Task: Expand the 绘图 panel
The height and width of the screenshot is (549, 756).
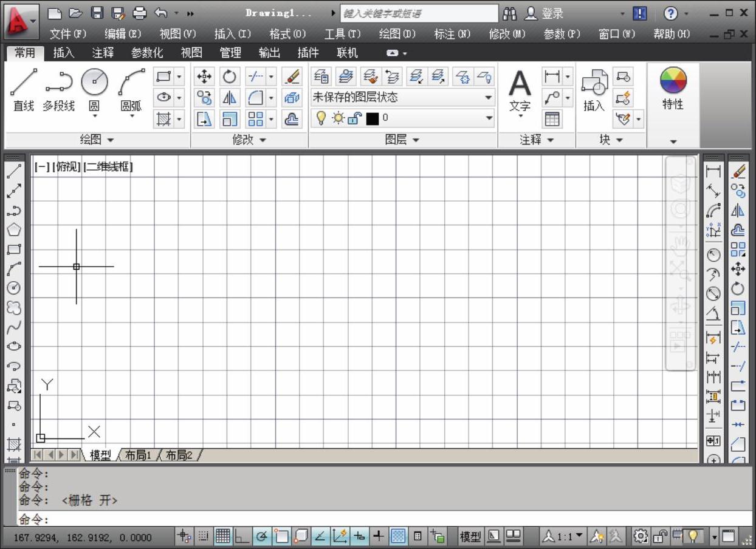Action: (97, 140)
